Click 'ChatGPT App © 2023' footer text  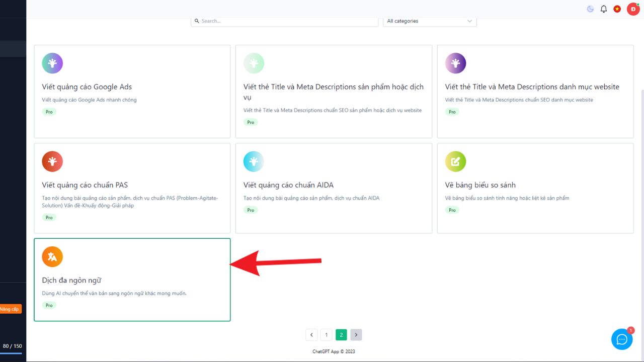(334, 351)
